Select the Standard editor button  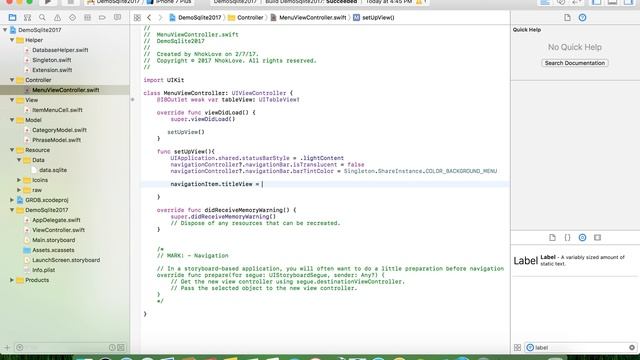tap(545, 2)
